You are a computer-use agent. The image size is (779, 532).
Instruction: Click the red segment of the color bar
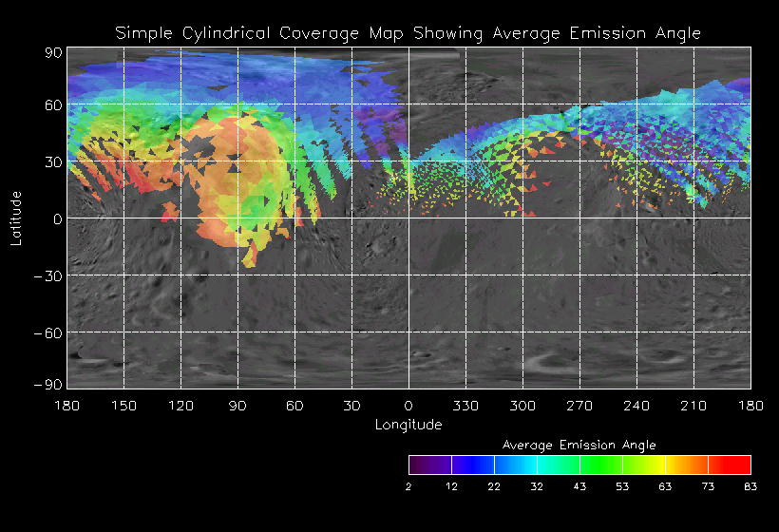(x=729, y=465)
